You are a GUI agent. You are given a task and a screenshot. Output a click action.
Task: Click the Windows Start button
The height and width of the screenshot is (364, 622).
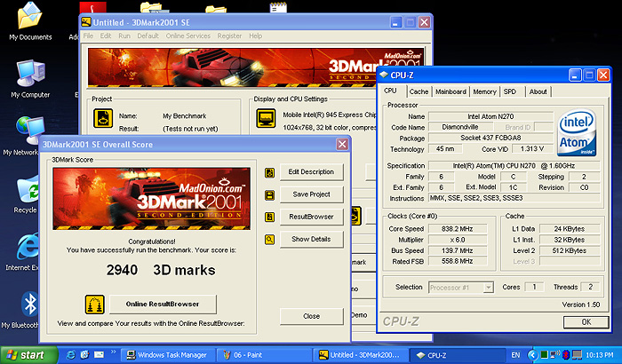(29, 355)
